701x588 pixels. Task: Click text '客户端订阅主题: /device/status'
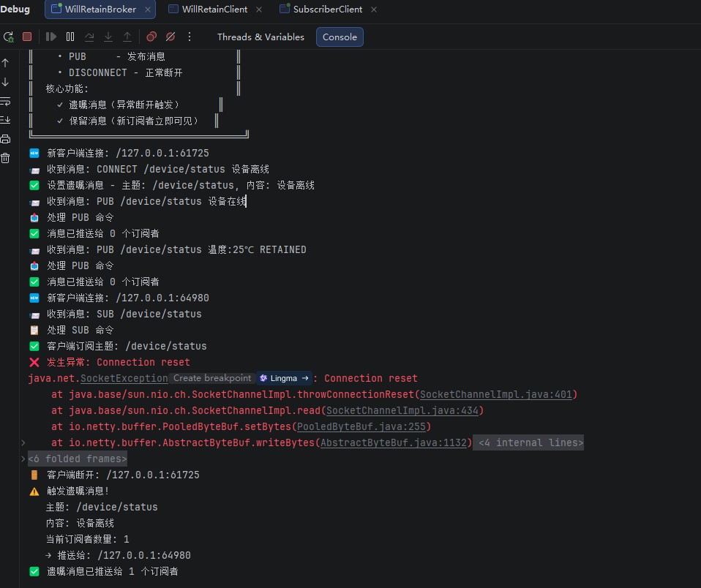[x=127, y=346]
